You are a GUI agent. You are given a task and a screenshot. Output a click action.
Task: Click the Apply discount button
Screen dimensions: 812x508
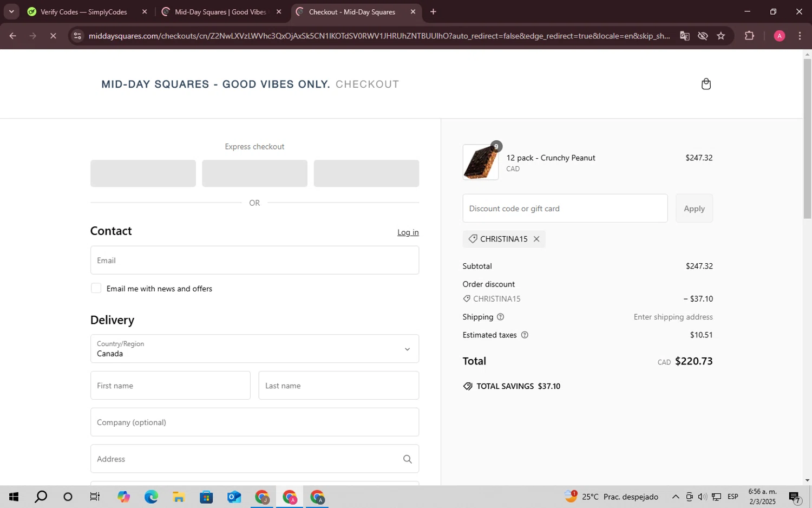pyautogui.click(x=694, y=209)
